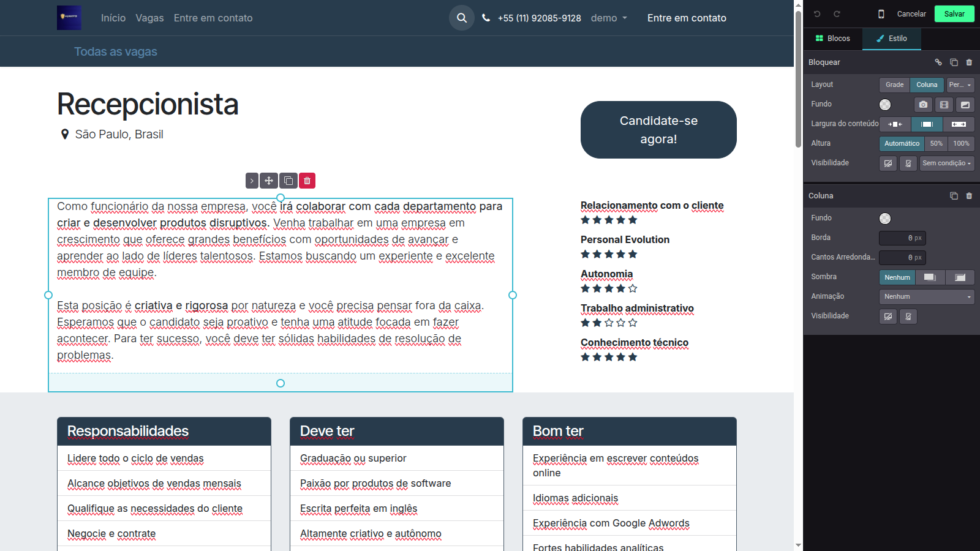Click the film icon for background video

point(944,105)
